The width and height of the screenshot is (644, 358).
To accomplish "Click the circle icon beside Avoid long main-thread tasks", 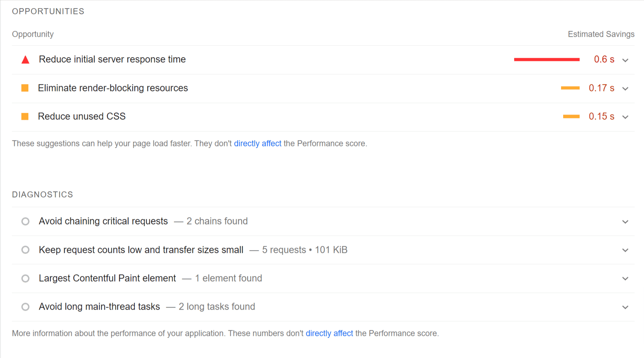I will tap(25, 307).
